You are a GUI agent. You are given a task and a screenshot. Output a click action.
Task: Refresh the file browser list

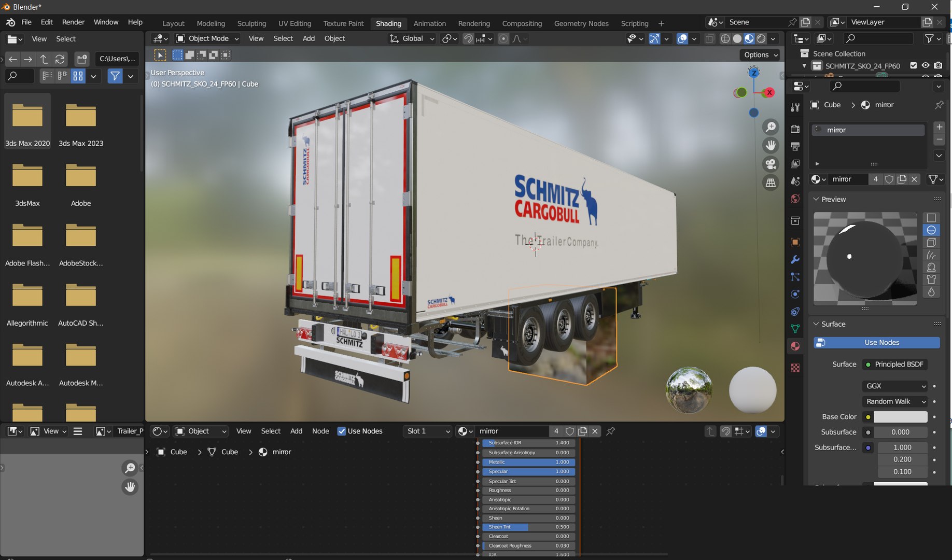coord(60,59)
